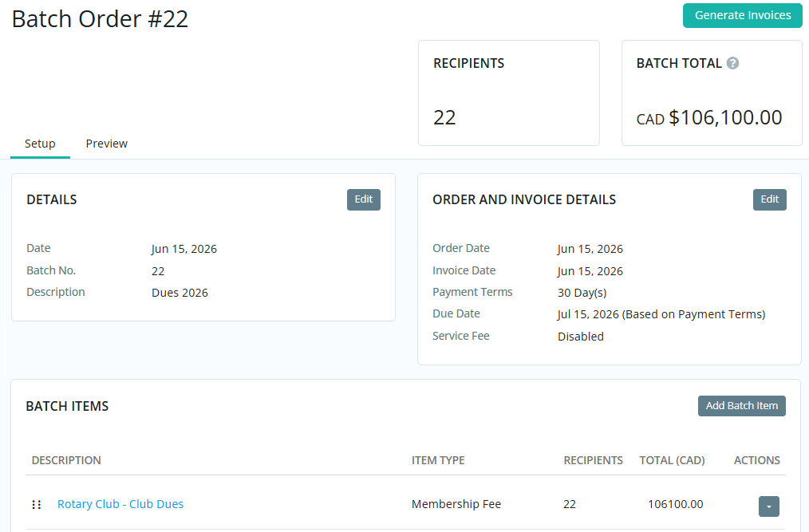Click the recipients cell 22 in Rotary Club row
The width and height of the screenshot is (809, 532).
point(570,504)
